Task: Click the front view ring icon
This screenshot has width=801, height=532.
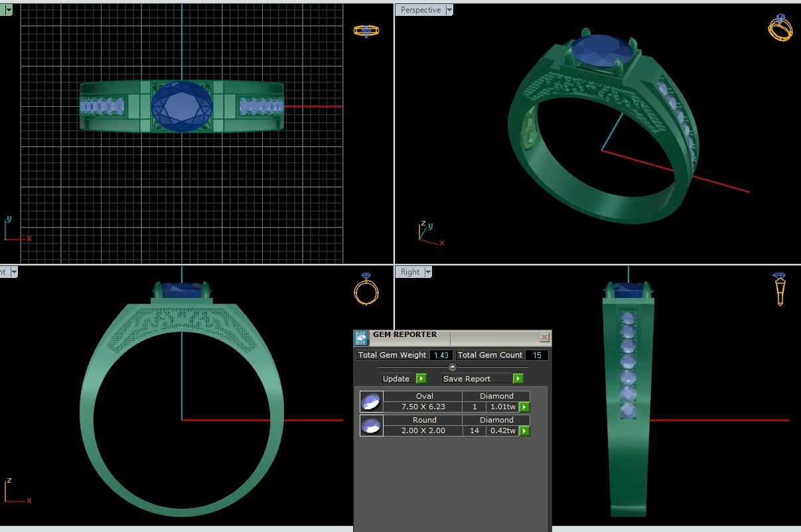Action: coord(366,289)
